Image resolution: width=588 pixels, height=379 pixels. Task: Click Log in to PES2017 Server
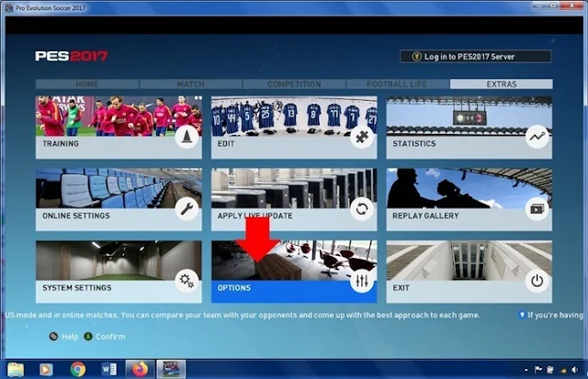coord(476,57)
